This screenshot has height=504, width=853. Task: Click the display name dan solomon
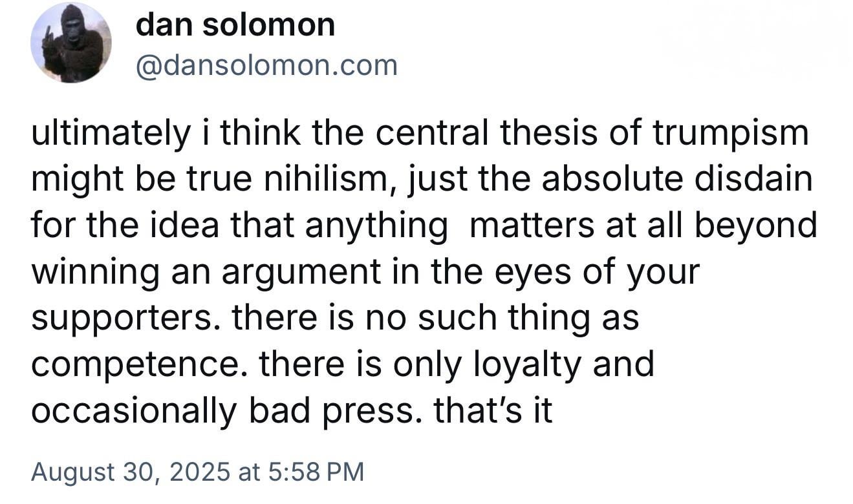(235, 25)
